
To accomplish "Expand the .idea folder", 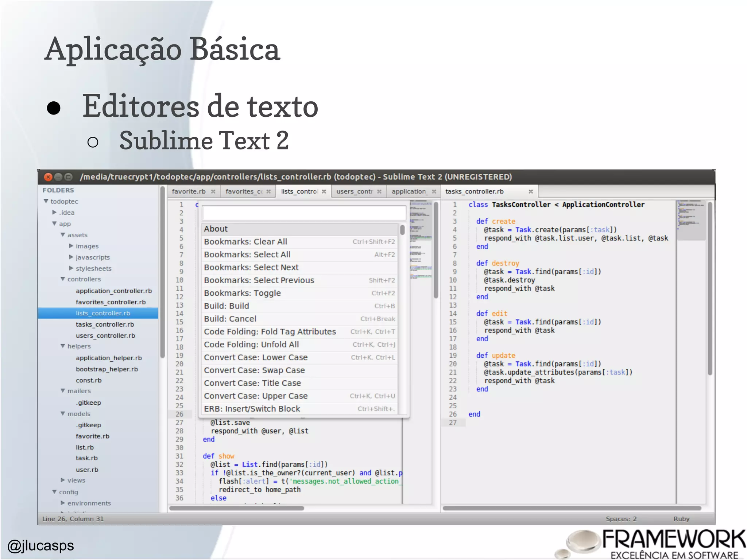I will (54, 213).
